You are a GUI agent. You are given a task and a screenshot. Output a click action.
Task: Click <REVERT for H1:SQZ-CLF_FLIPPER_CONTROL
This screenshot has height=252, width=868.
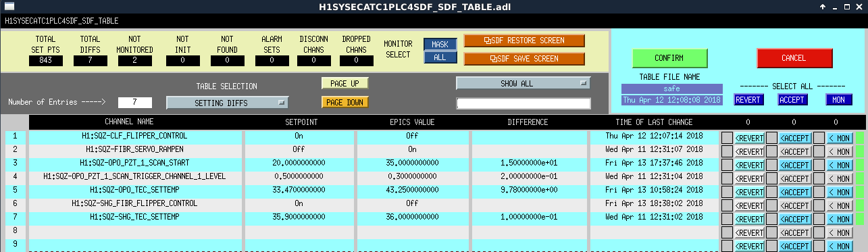click(749, 138)
